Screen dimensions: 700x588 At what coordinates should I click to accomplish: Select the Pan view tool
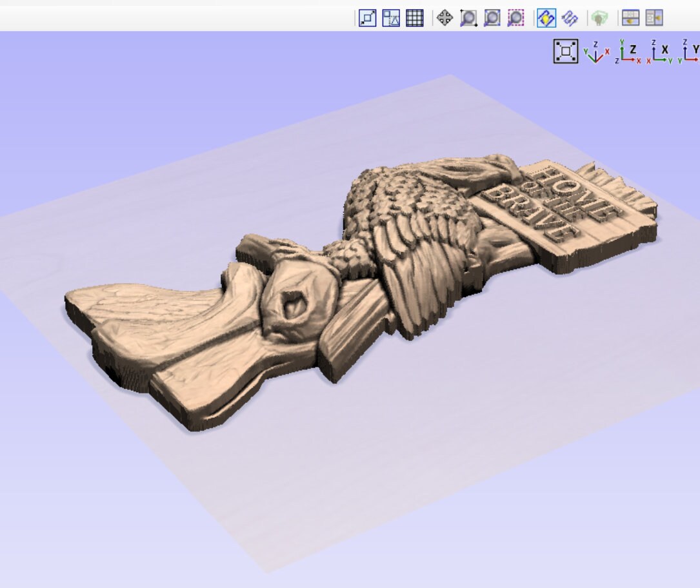[x=444, y=19]
